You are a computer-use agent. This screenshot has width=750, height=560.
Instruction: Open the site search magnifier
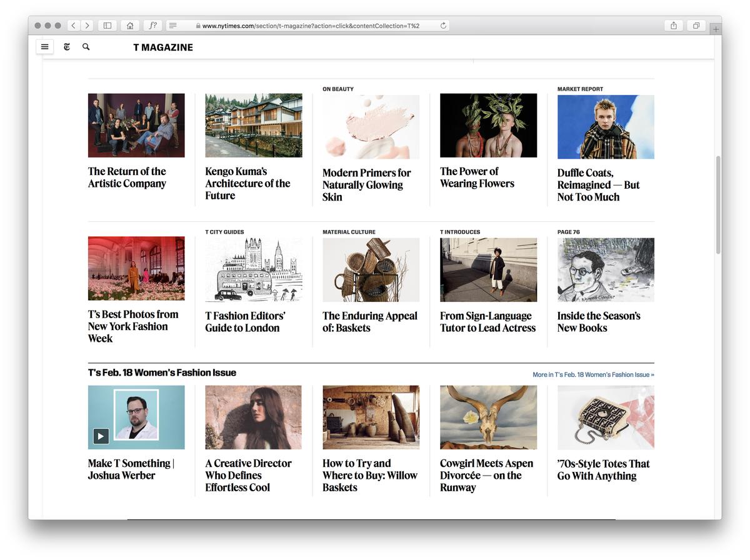coord(86,47)
